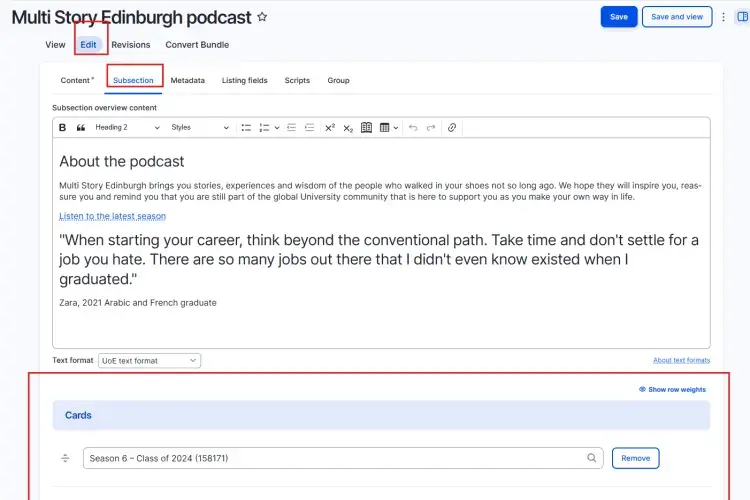Remove the Season 6 card
This screenshot has height=500, width=750.
tap(635, 458)
